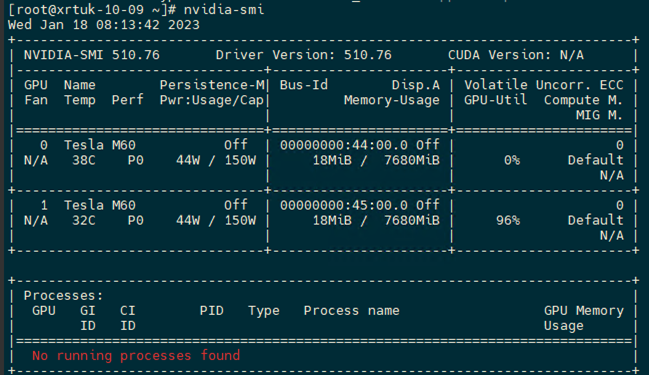649x375 pixels.
Task: Click the Bus-Id column header
Action: pyautogui.click(x=304, y=85)
